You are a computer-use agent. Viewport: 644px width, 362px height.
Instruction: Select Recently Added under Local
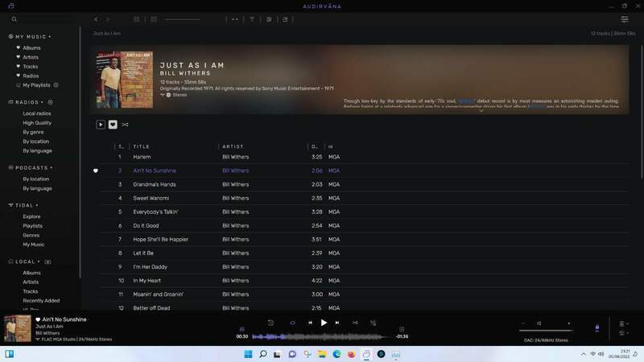41,300
